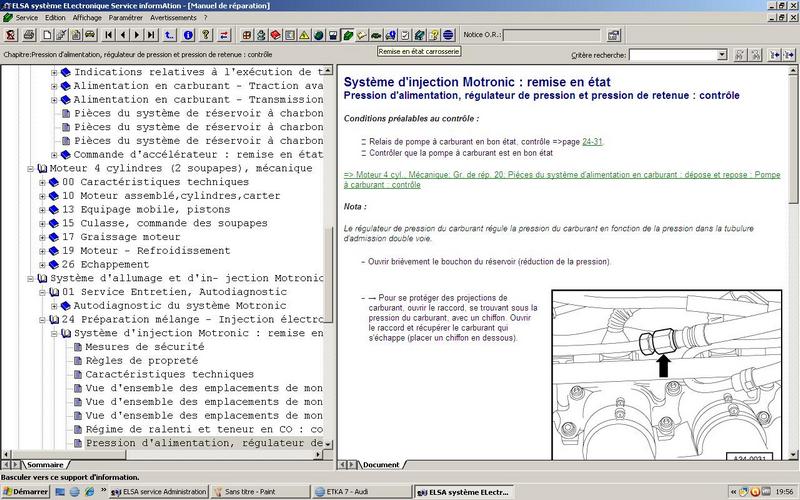800x500 pixels.
Task: Click the blue striped globe icon
Action: point(448,35)
